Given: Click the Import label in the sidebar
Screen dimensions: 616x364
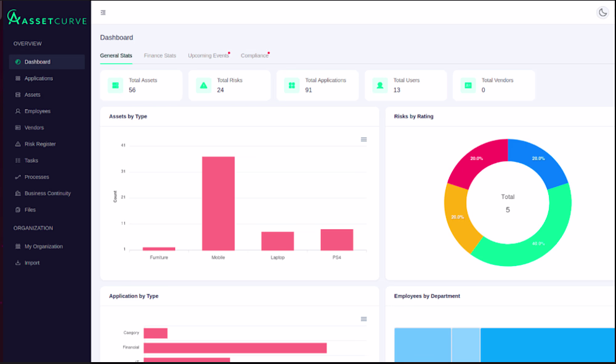Looking at the screenshot, I should (32, 263).
